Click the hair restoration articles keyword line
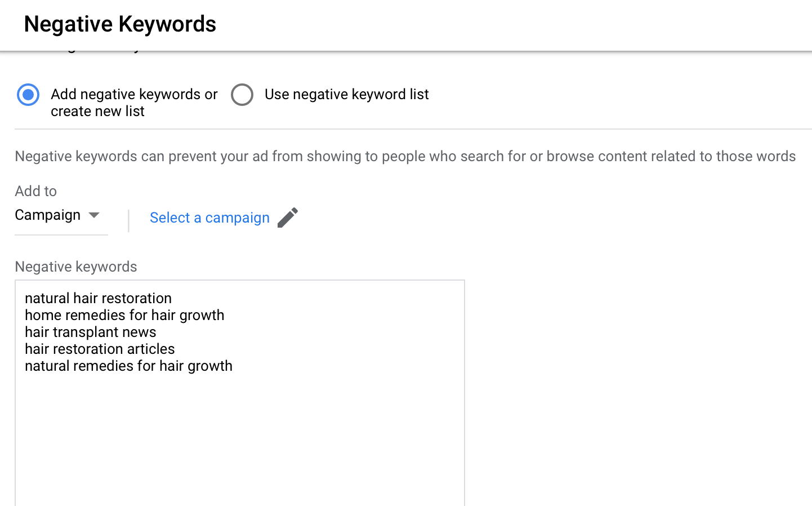Viewport: 812px width, 506px height. point(99,349)
